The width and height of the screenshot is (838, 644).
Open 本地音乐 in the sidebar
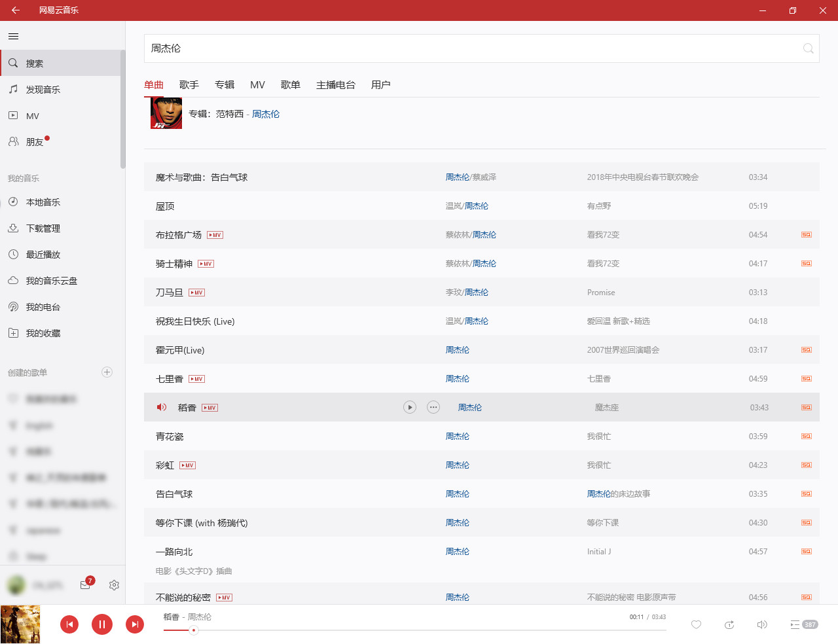tap(43, 202)
